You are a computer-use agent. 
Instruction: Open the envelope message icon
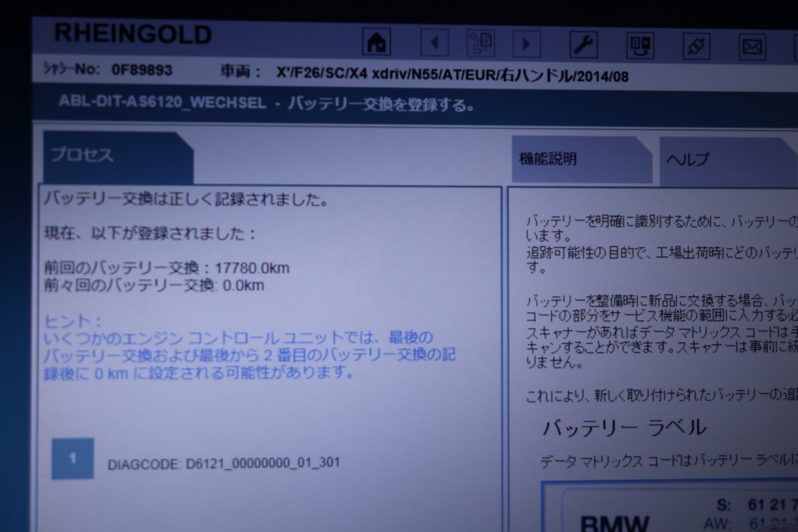click(x=752, y=47)
